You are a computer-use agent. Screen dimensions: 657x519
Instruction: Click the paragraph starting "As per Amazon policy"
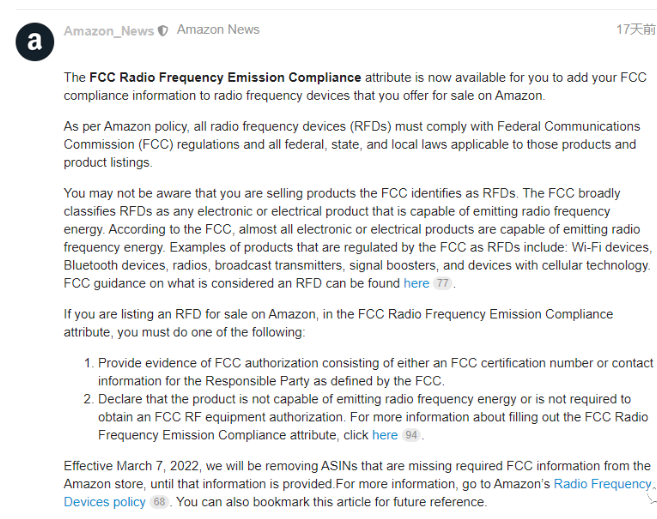(352, 145)
